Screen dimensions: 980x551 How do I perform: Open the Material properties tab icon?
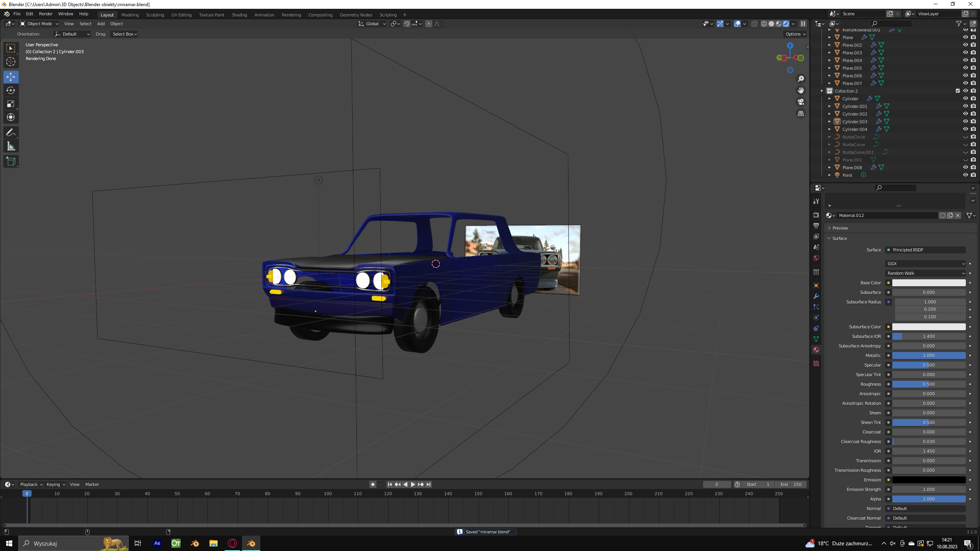[x=816, y=350]
